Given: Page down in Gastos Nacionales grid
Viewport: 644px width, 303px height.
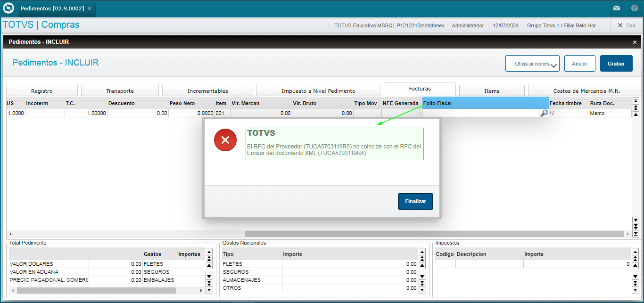Looking at the screenshot, I should point(422,283).
